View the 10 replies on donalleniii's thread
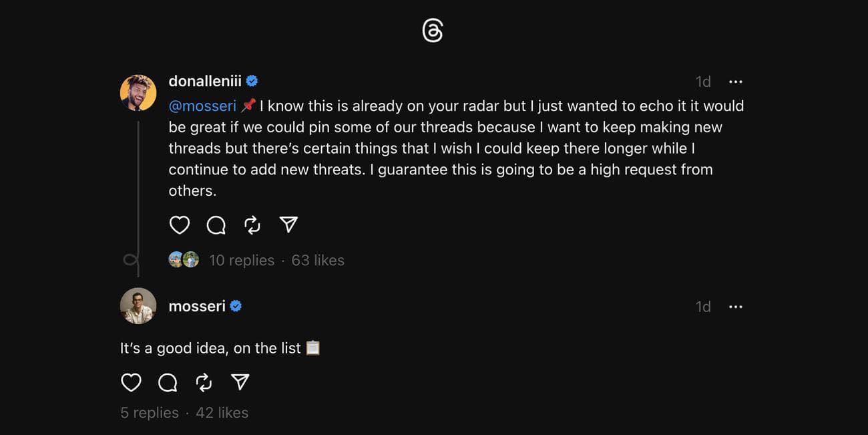 point(241,261)
